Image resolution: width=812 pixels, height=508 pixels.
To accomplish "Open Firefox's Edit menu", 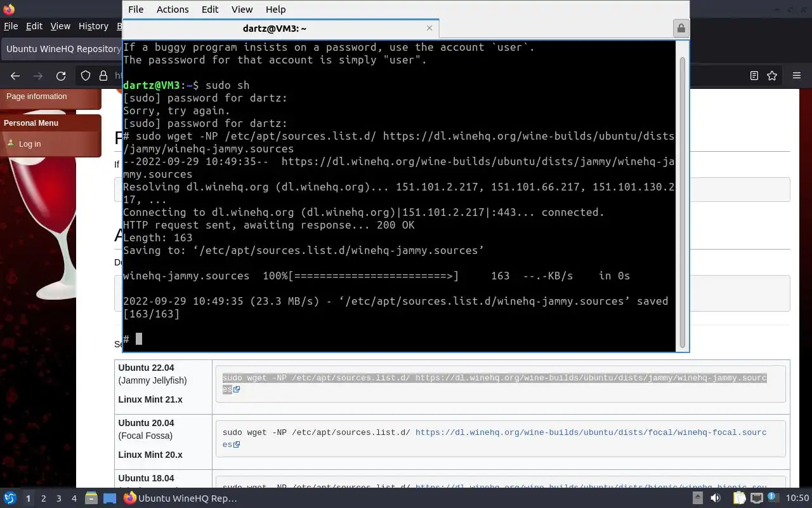I will pos(34,26).
